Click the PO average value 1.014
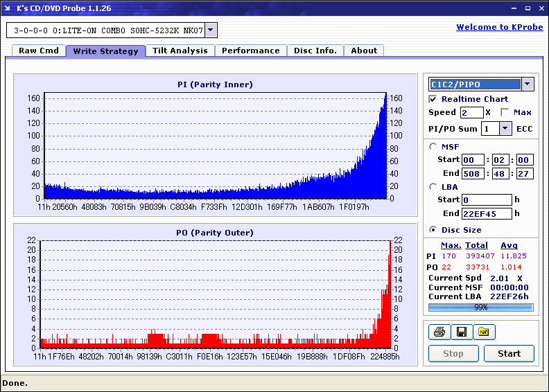Screen dimensions: 549x392 click(511, 267)
